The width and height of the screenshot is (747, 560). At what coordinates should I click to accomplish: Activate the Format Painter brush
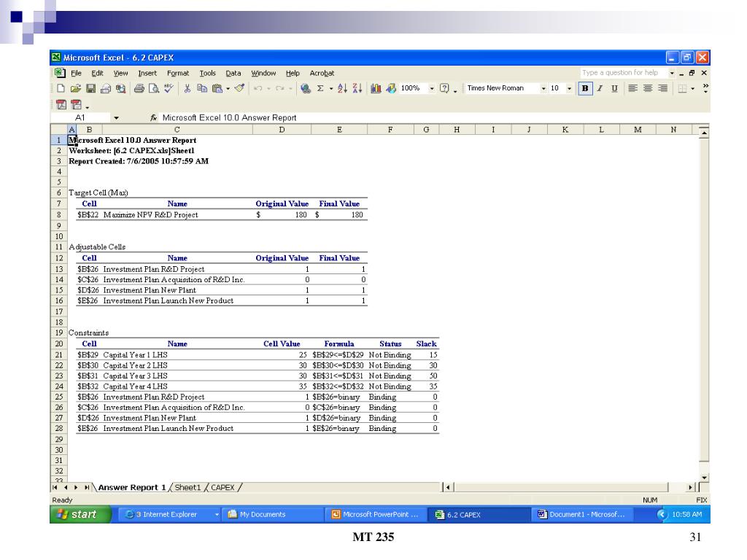[239, 88]
